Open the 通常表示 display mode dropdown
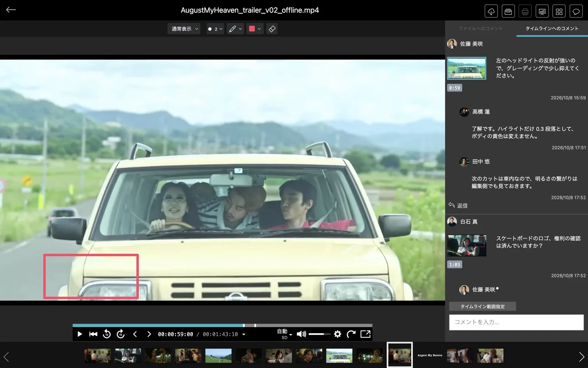Screen dimensions: 588x368 (x=184, y=29)
